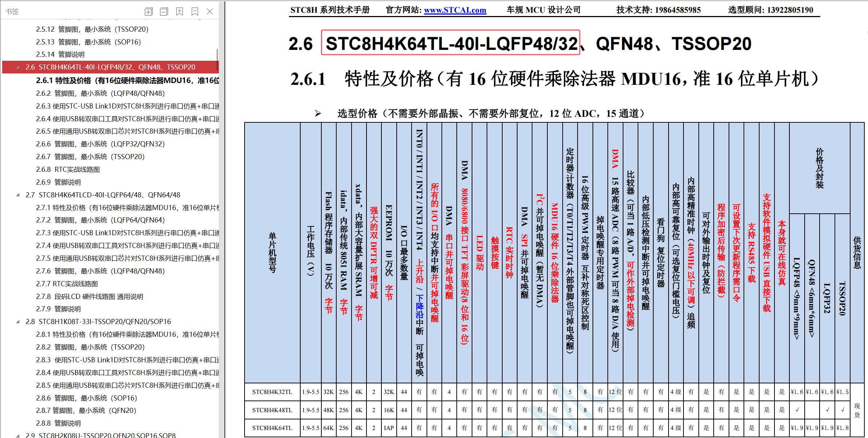Open bookmark 2.7.5 通用USB转双串口芯片
Viewport: 868px width, 438px height.
(x=127, y=259)
